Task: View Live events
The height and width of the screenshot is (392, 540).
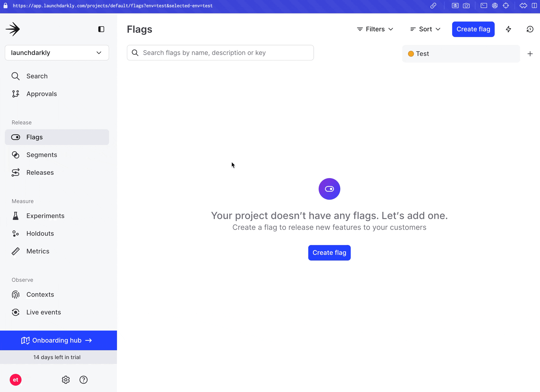Action: [x=57, y=312]
